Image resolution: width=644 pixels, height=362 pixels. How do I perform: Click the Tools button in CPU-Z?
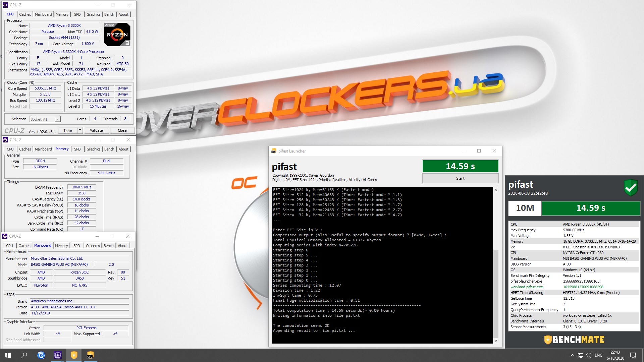tap(68, 130)
